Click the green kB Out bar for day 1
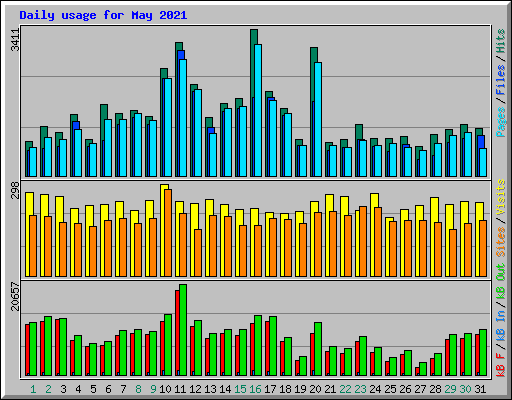 tap(33, 349)
